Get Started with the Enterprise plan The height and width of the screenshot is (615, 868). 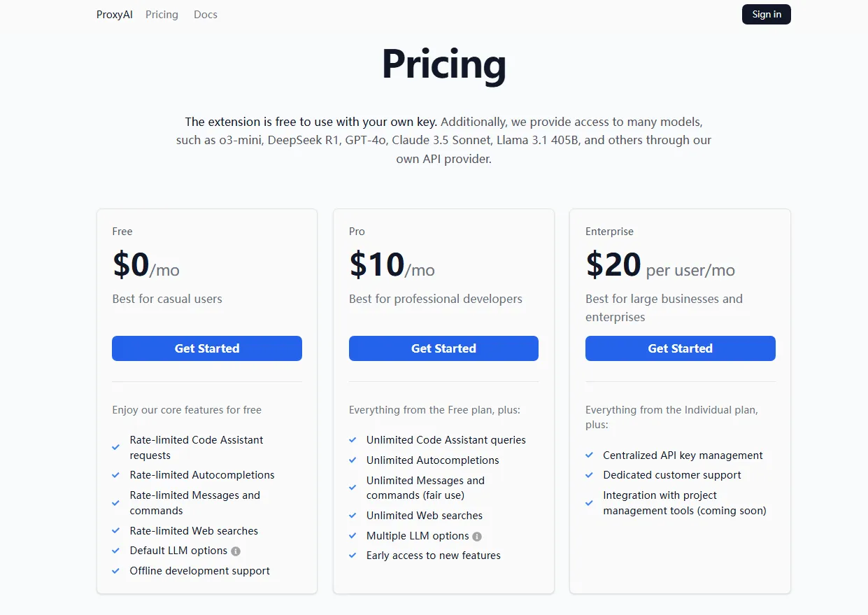[680, 348]
